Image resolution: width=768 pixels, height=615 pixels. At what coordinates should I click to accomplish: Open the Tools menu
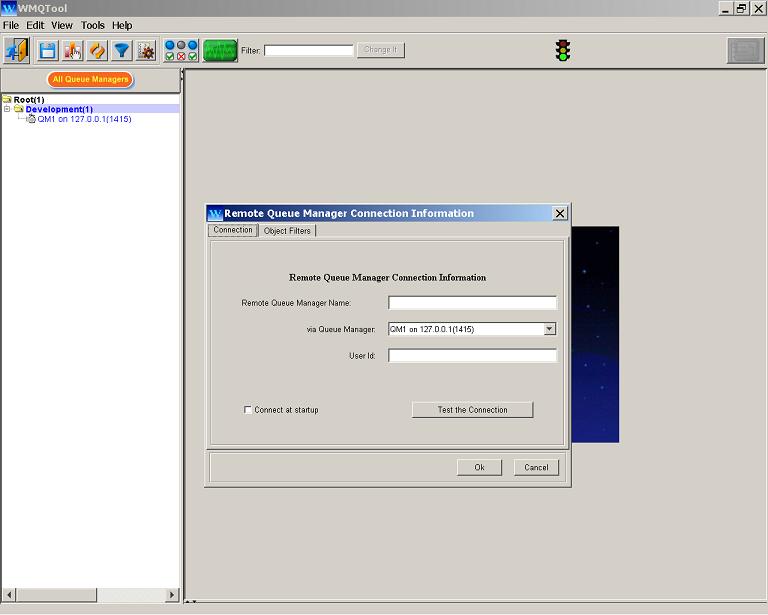(93, 25)
